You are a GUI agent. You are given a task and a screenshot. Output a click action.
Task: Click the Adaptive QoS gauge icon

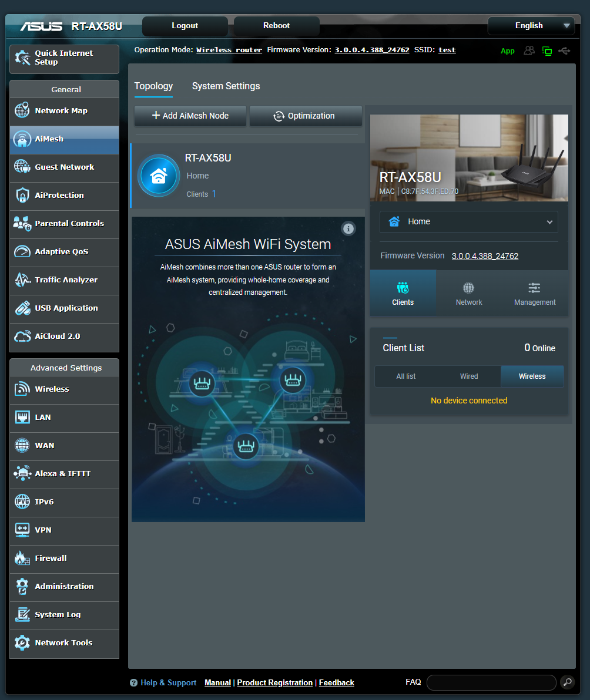22,251
